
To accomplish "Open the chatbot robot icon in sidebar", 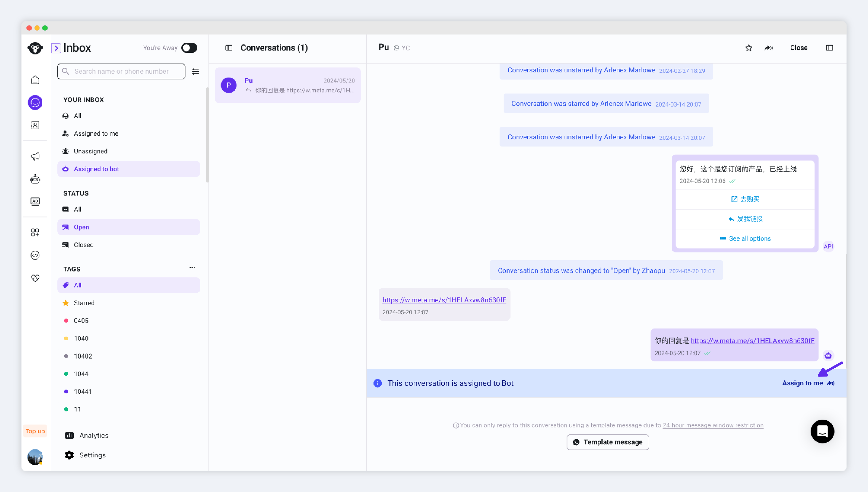I will pos(35,179).
